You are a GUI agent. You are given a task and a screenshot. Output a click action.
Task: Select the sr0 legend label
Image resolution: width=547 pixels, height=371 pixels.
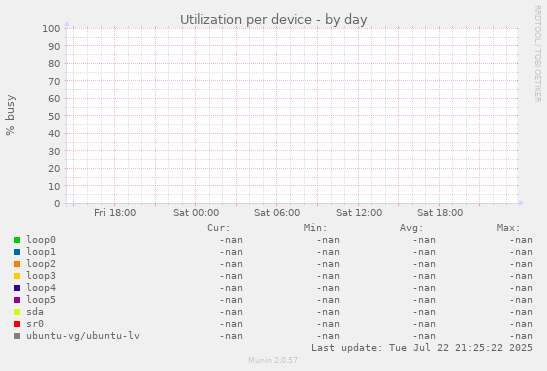tap(35, 324)
